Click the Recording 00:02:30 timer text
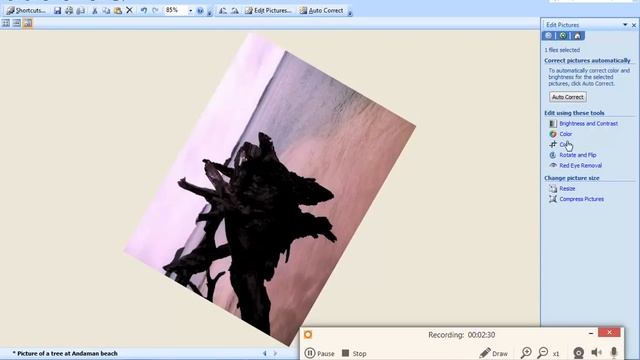Screen dimensions: 640x360 tap(461, 335)
